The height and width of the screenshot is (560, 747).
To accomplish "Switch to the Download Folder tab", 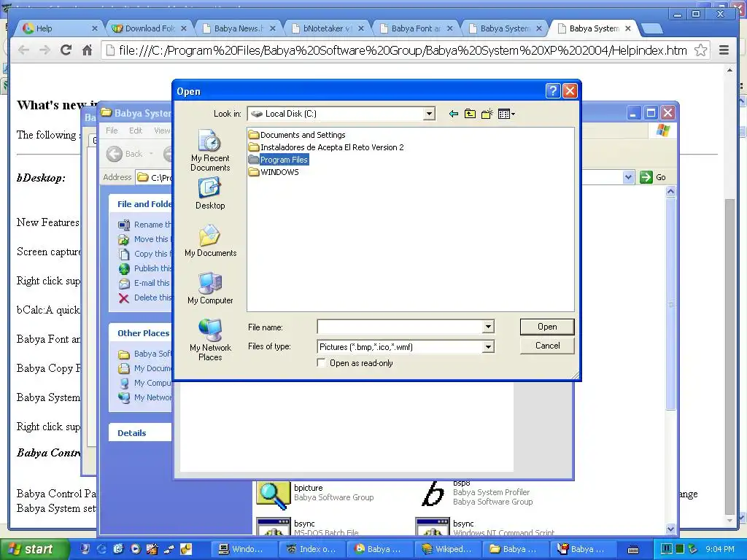I will click(149, 28).
